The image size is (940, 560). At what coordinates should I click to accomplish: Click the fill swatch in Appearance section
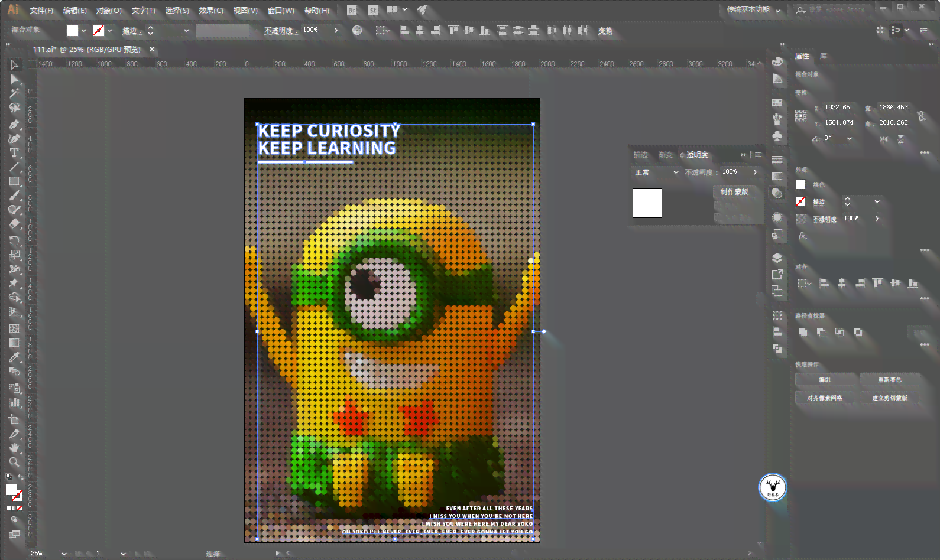[800, 184]
